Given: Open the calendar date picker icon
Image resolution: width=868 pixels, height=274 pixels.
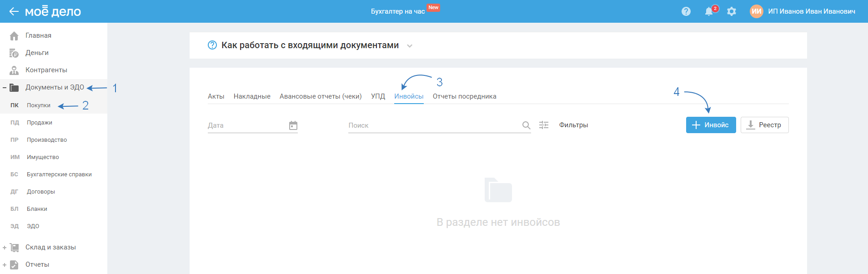Looking at the screenshot, I should point(293,125).
